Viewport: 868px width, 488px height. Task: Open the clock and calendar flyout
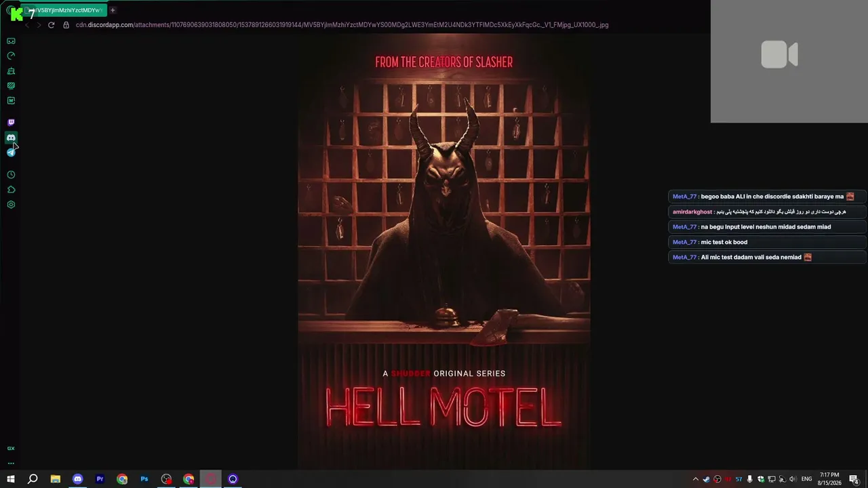[830, 479]
